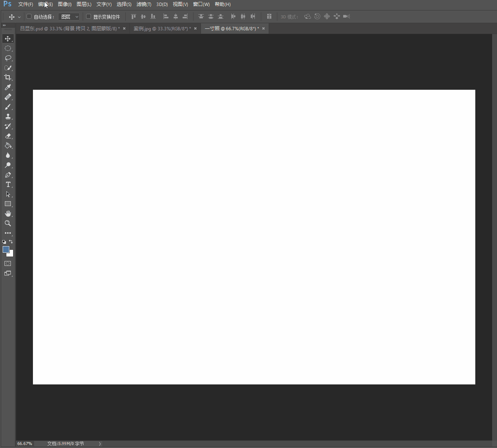Viewport: 497px width, 448px height.
Task: Choose the Clone Stamp tool
Action: click(x=8, y=116)
